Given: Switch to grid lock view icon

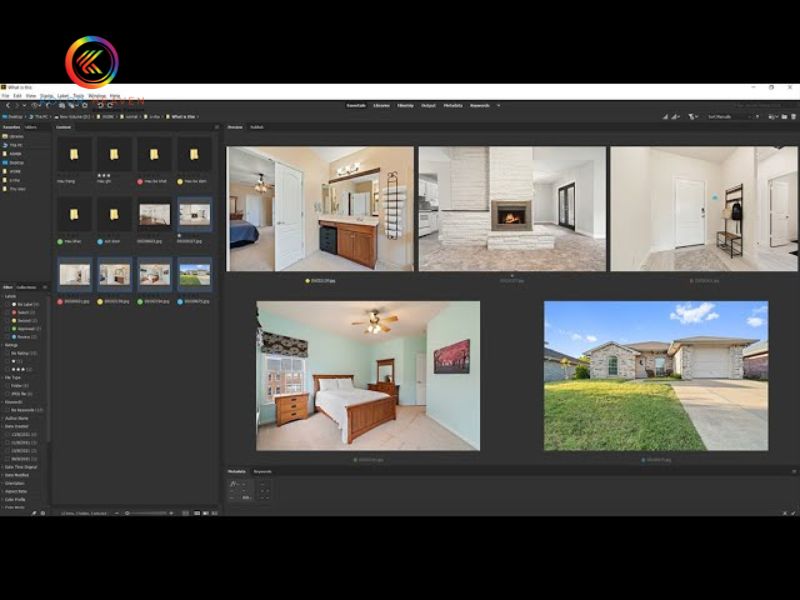Looking at the screenshot, I should (185, 513).
